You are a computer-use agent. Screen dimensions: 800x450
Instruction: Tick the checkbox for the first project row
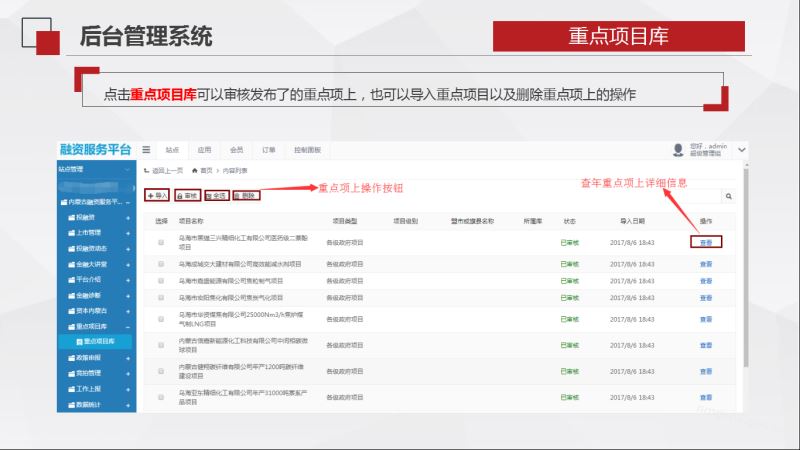(x=161, y=242)
